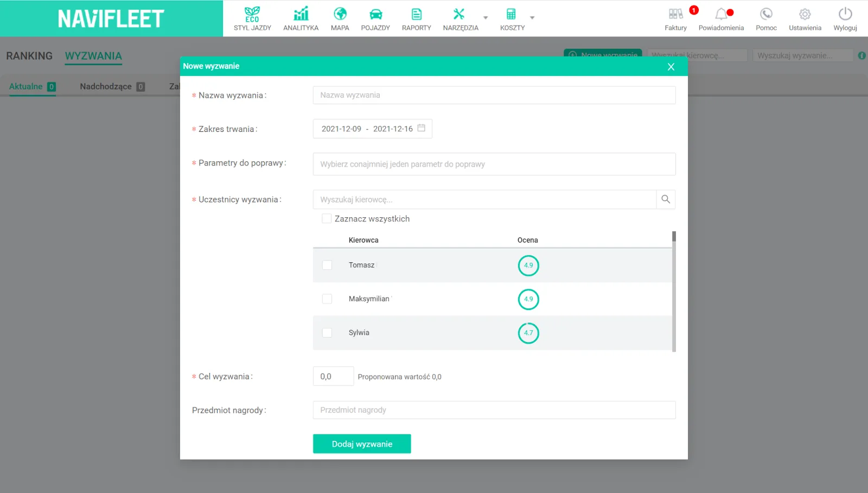Image resolution: width=868 pixels, height=493 pixels.
Task: Click Sylwia's 4.7 rating circle
Action: (528, 333)
